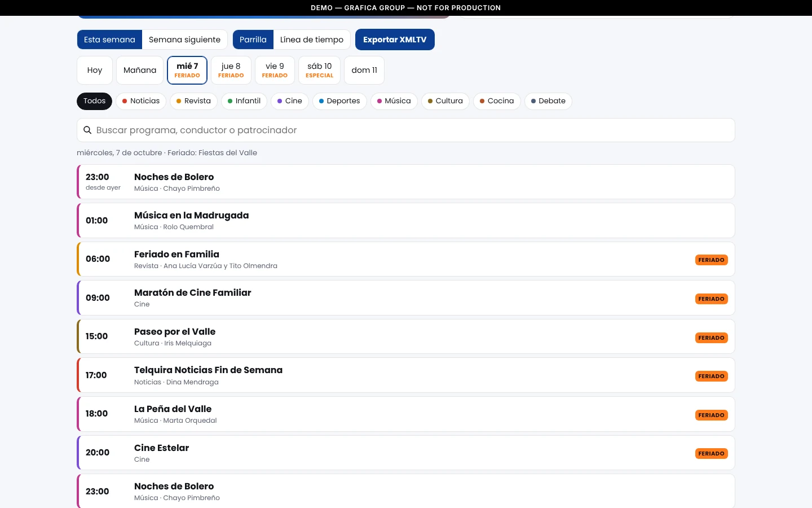812x508 pixels.
Task: Open Cine Estelar program
Action: (x=406, y=453)
